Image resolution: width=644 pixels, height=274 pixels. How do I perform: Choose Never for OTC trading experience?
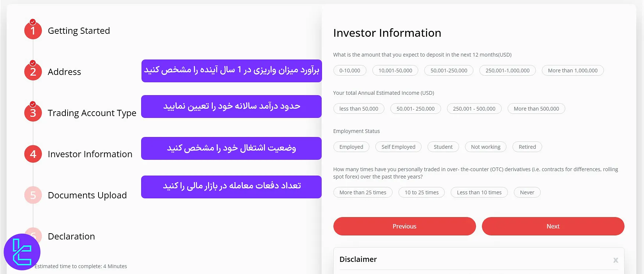pos(527,192)
